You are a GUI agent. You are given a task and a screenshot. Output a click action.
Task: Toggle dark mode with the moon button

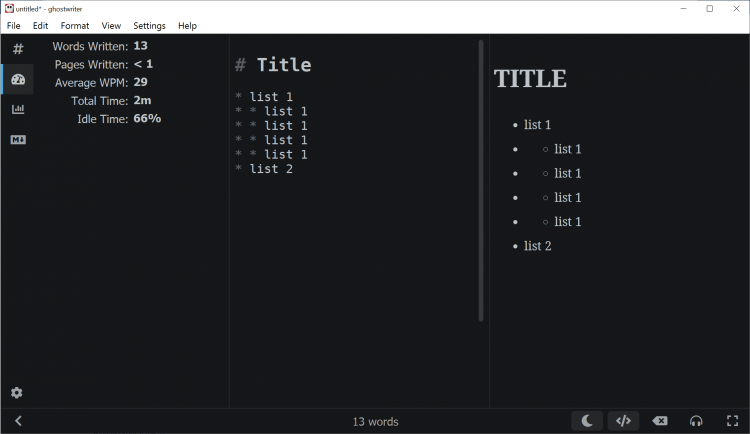click(587, 421)
